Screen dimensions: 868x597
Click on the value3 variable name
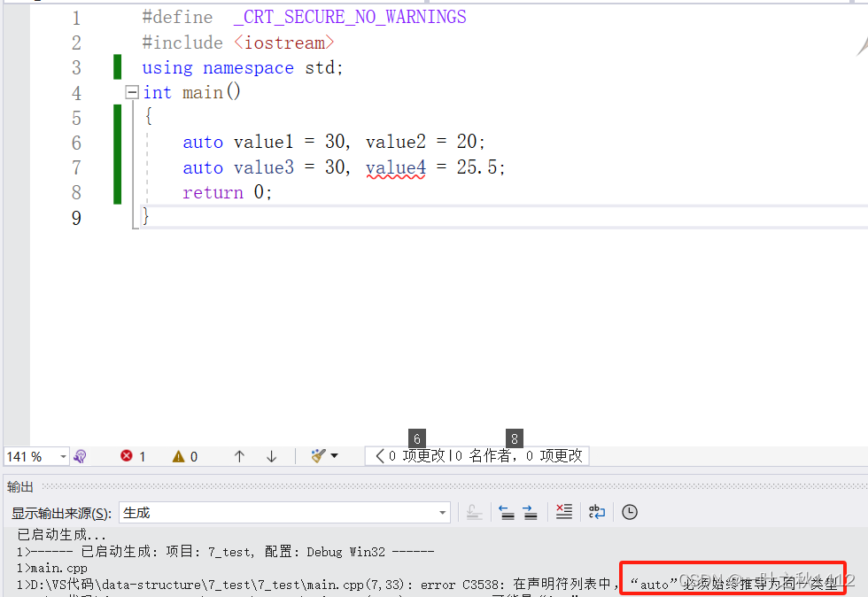coord(264,167)
